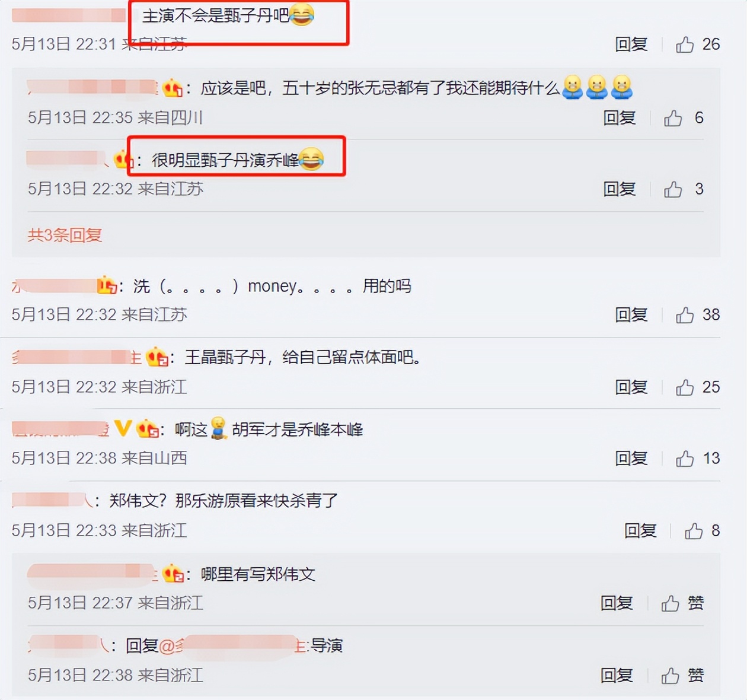
Task: Reply to the 哪里有写郑伟文 sub-comment
Action: [x=617, y=603]
